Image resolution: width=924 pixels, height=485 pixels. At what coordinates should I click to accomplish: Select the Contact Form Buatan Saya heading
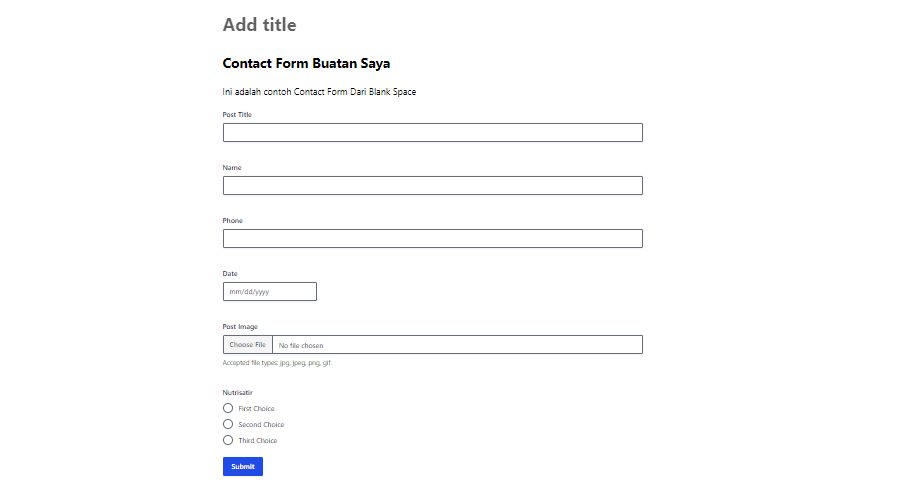306,64
